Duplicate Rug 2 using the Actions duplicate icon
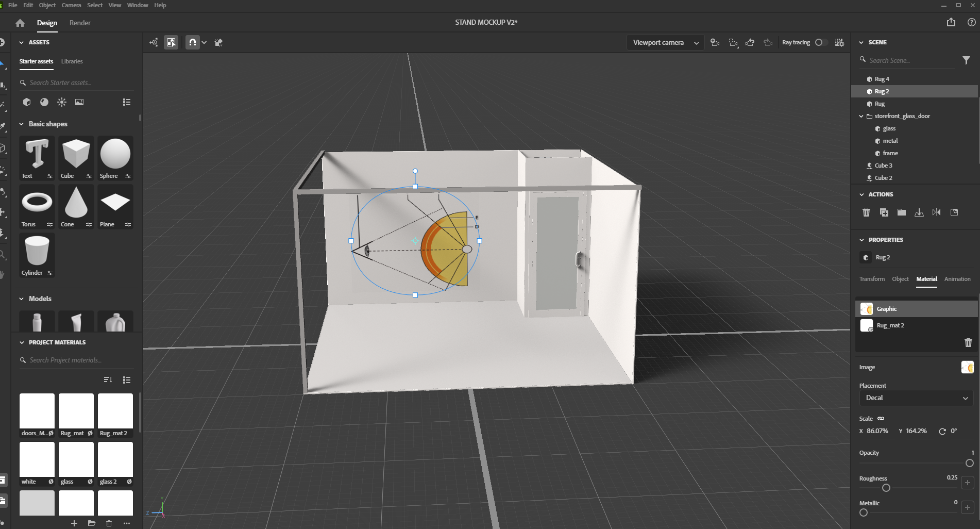The image size is (980, 529). pos(884,212)
